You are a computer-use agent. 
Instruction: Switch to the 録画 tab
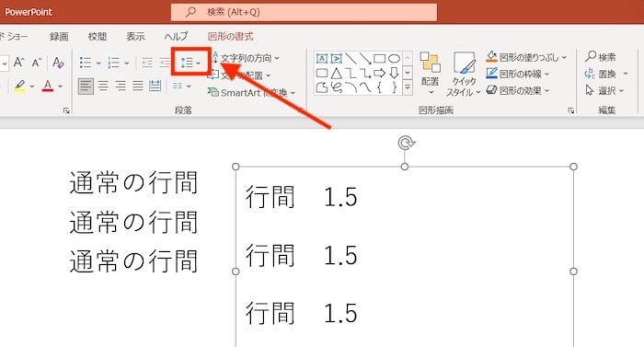tap(59, 37)
